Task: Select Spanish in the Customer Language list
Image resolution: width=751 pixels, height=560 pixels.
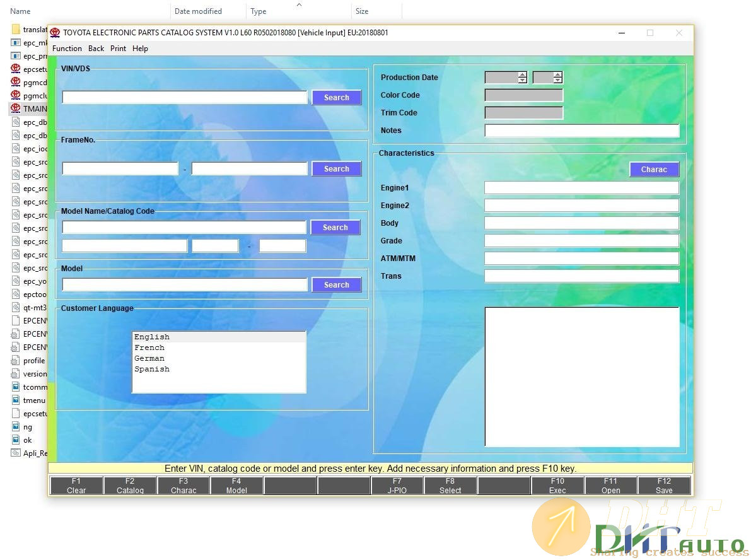Action: (x=219, y=369)
